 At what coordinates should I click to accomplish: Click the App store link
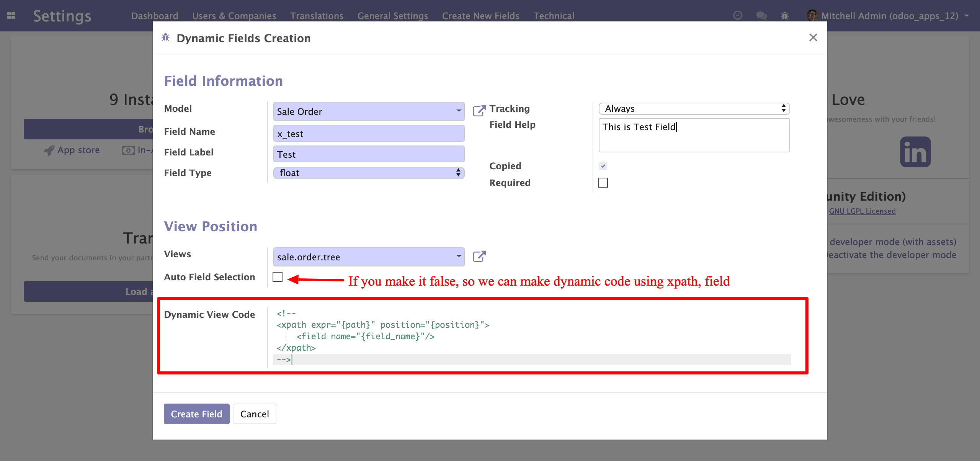coord(78,150)
